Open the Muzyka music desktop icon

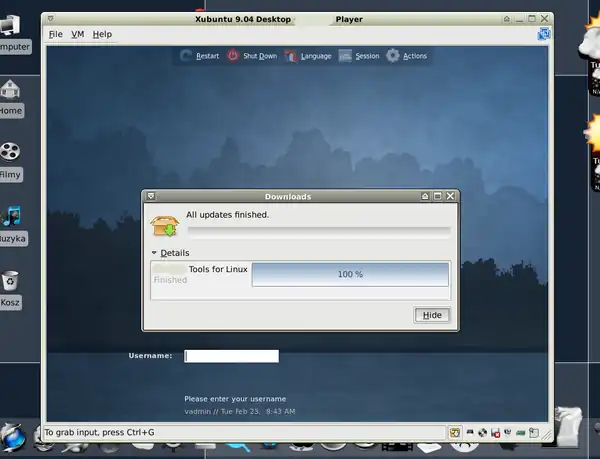click(11, 216)
